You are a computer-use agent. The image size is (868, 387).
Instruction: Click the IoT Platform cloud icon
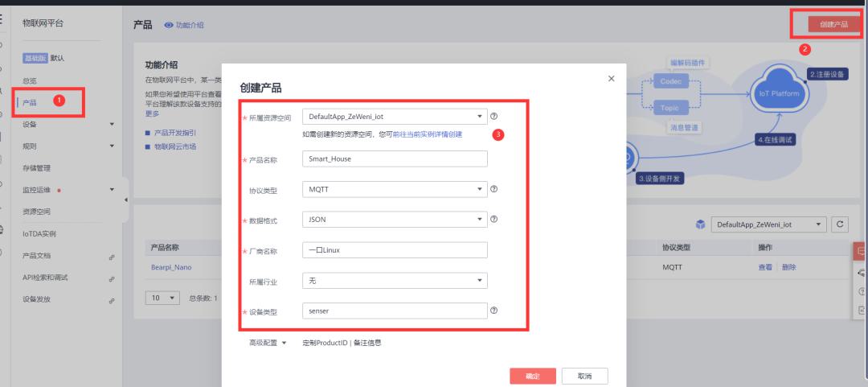[778, 92]
